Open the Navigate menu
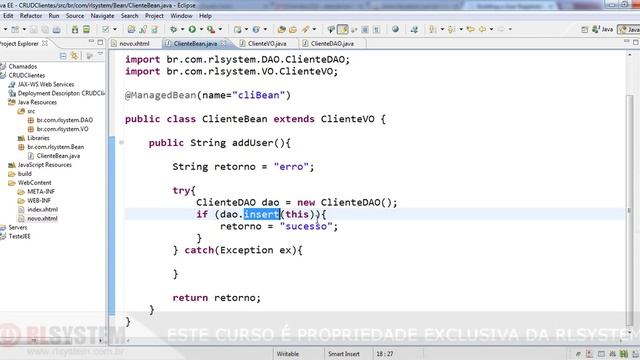The width and height of the screenshot is (640, 360). 102,16
